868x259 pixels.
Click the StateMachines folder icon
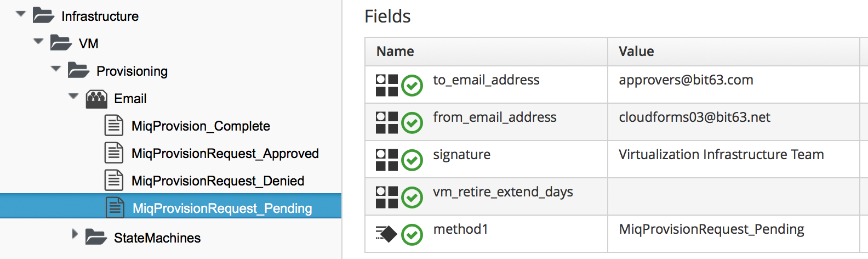click(x=96, y=237)
